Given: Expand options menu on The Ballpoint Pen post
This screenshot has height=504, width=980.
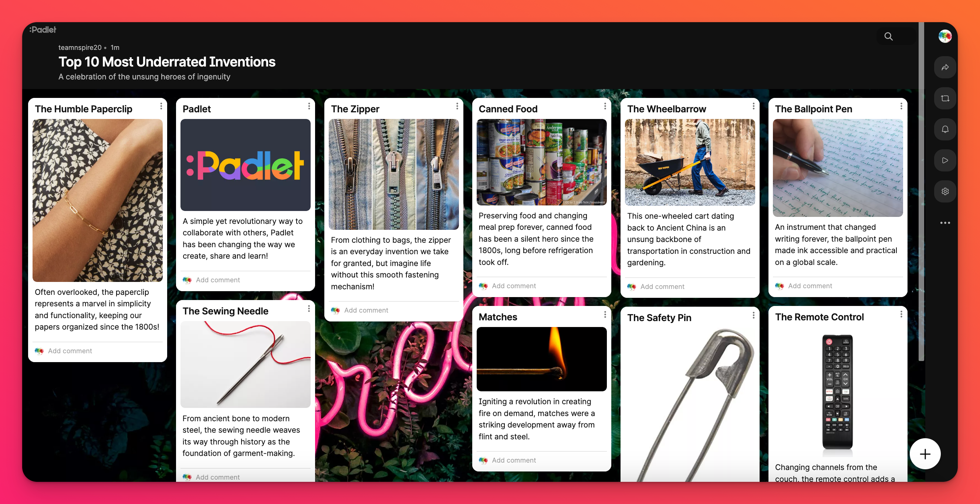Looking at the screenshot, I should (901, 106).
